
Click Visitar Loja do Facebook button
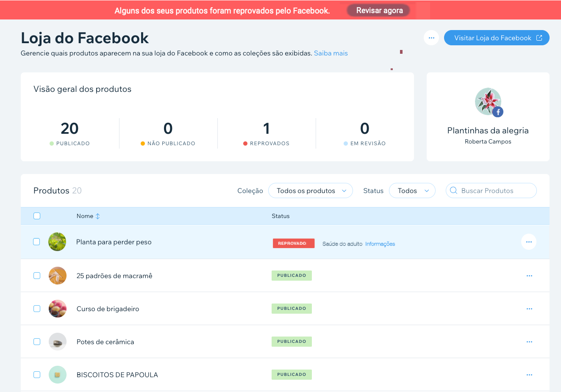point(497,38)
